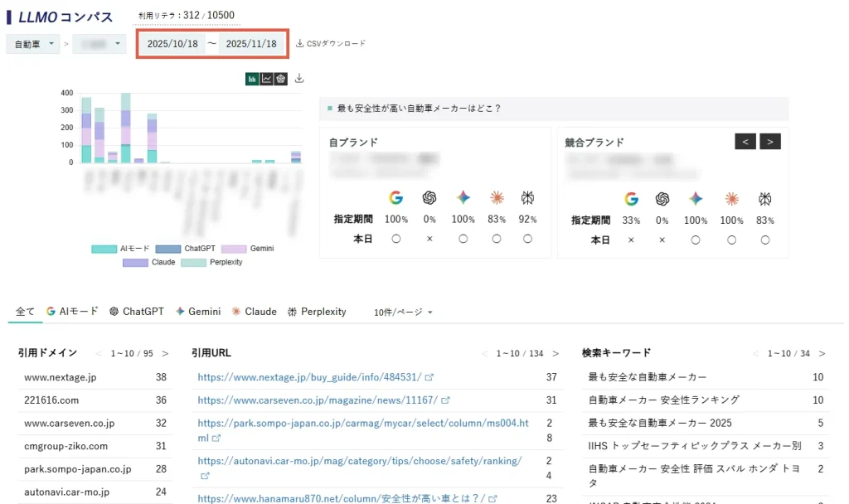849x504 pixels.
Task: Open the blurred brand dropdown beside 自動車
Action: coord(99,44)
